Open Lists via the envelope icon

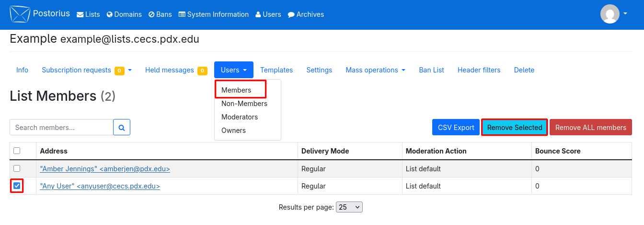tap(80, 14)
